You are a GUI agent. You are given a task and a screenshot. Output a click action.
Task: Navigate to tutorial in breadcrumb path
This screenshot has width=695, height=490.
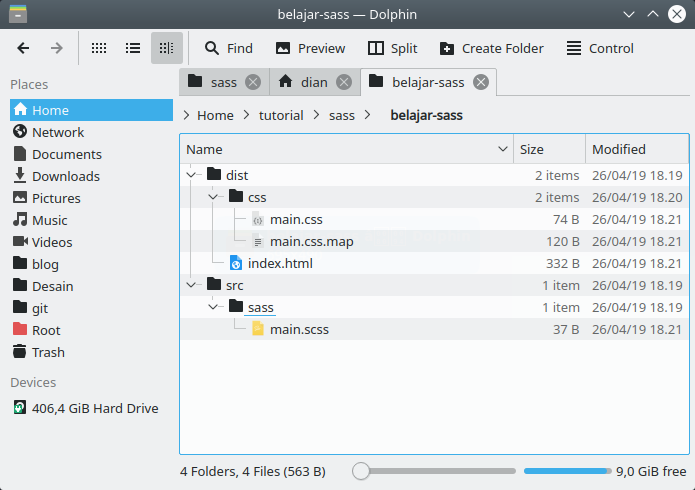click(x=281, y=115)
